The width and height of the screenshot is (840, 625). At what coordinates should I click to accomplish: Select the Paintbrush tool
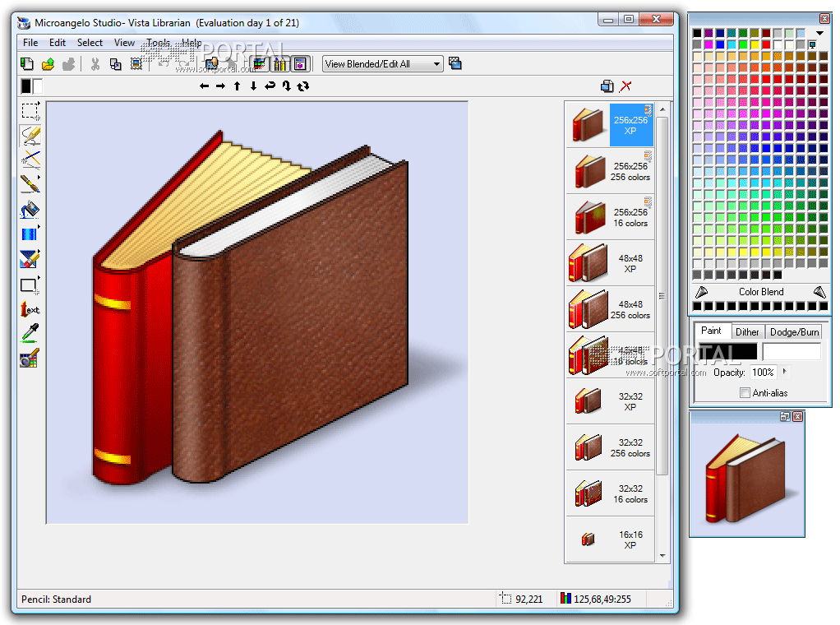tap(30, 184)
